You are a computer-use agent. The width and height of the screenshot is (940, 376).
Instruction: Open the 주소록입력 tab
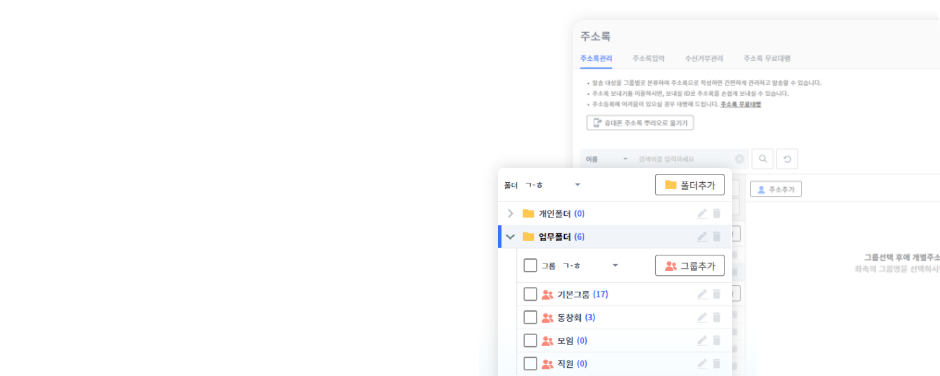click(648, 59)
